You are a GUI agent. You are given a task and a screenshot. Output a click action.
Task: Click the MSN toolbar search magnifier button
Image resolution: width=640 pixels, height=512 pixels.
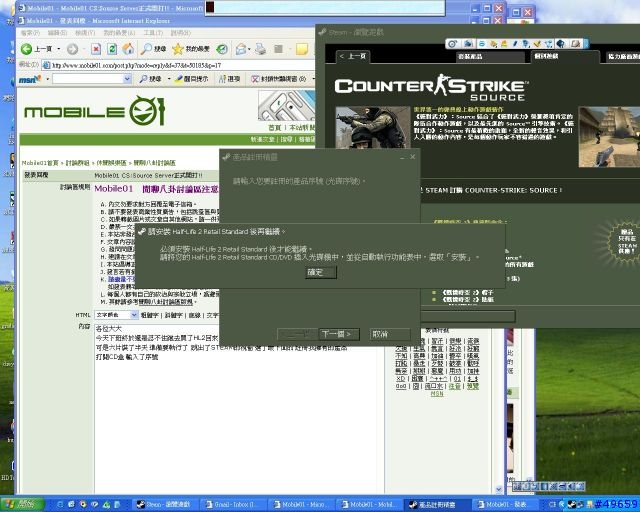tap(143, 79)
